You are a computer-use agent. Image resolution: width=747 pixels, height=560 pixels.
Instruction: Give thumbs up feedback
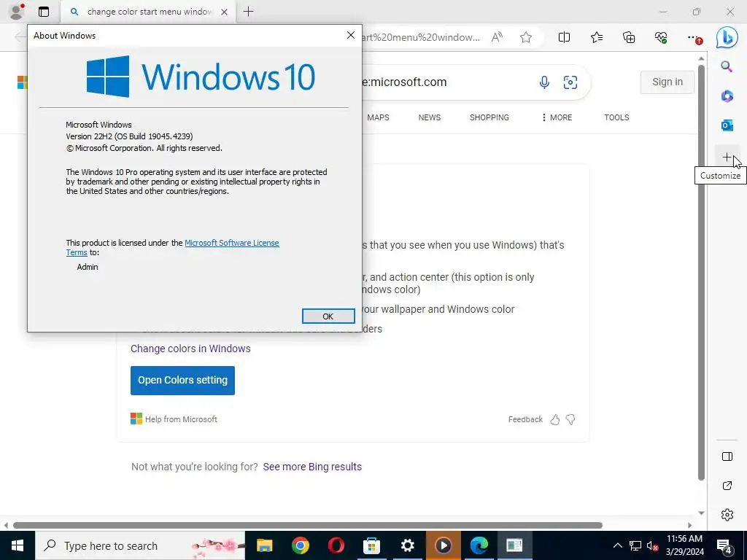click(555, 419)
